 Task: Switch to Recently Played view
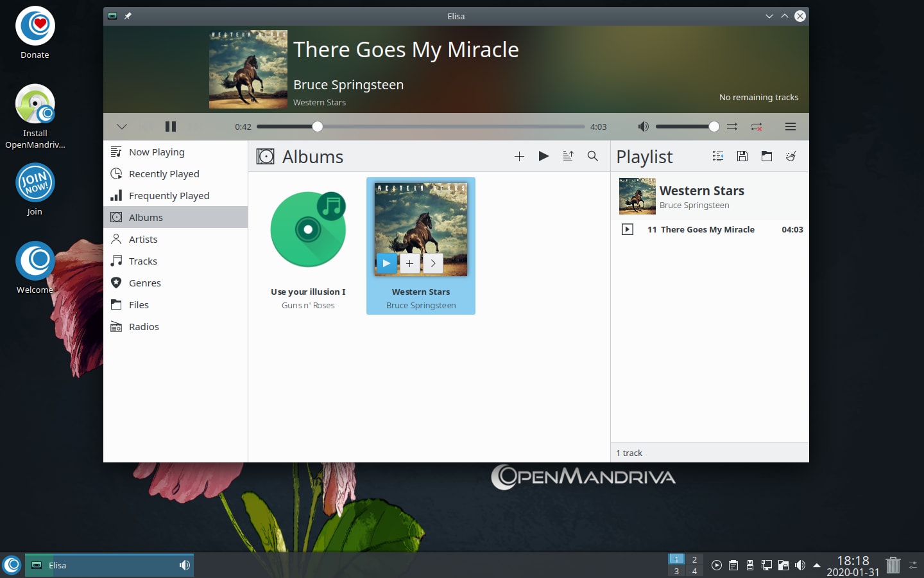pos(164,174)
